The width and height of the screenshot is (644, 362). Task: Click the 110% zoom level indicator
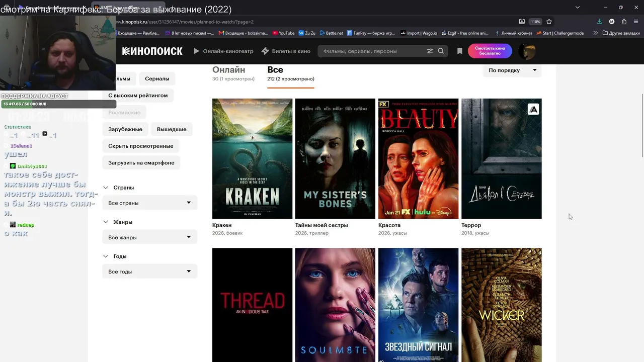click(535, 22)
